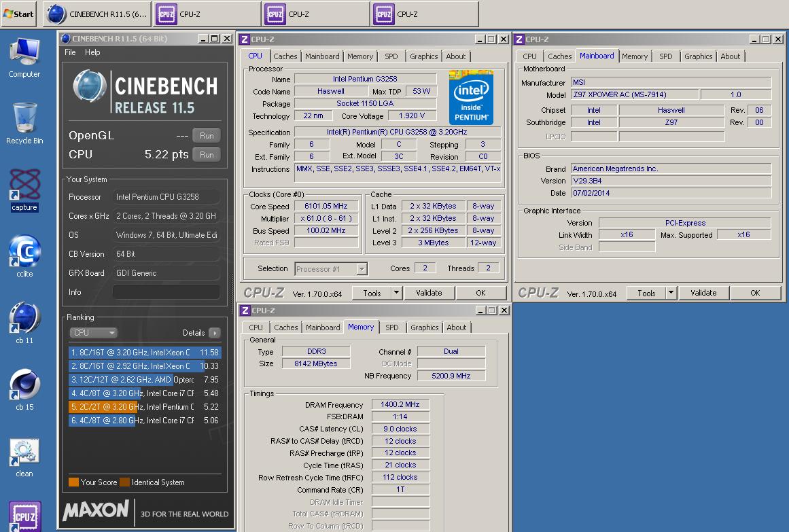The image size is (789, 532).
Task: Activate the first CPU-Z taskbar button
Action: [207, 14]
